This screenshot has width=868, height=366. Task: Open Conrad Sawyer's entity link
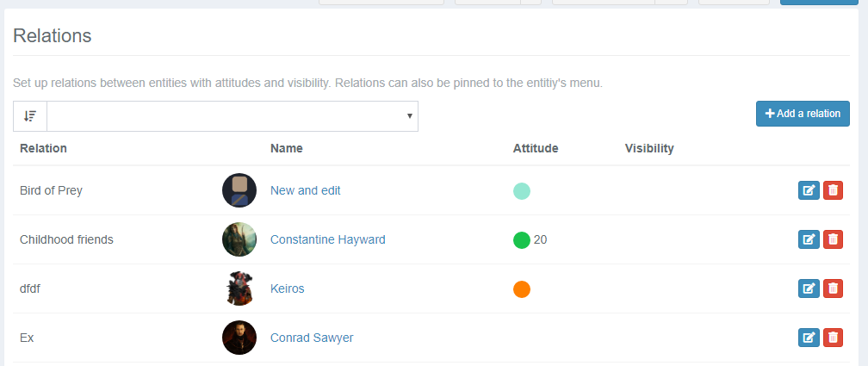click(311, 338)
